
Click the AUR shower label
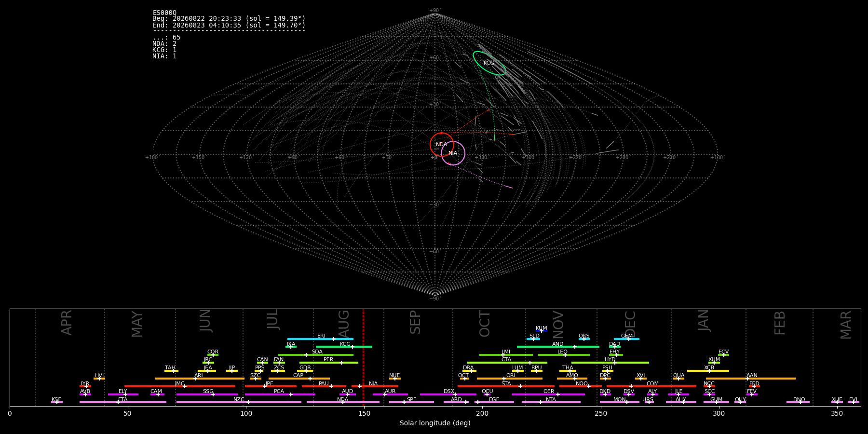[x=390, y=392]
